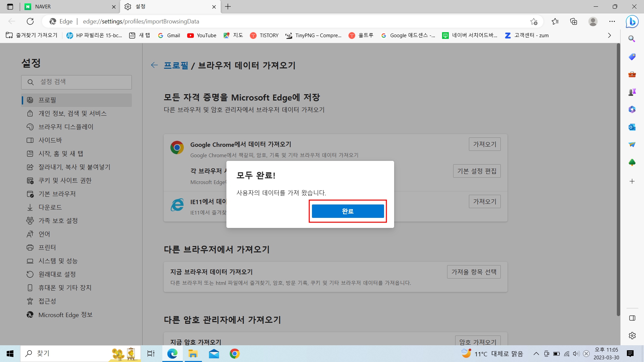Screen dimensions: 644x362
Task: Open a new tab with plus button
Action: tap(228, 7)
